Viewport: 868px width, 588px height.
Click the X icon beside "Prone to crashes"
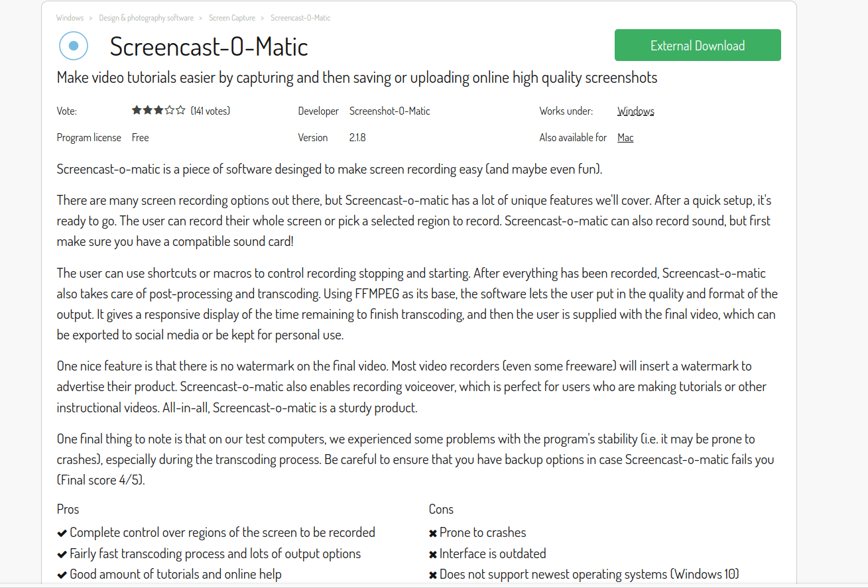pyautogui.click(x=433, y=533)
